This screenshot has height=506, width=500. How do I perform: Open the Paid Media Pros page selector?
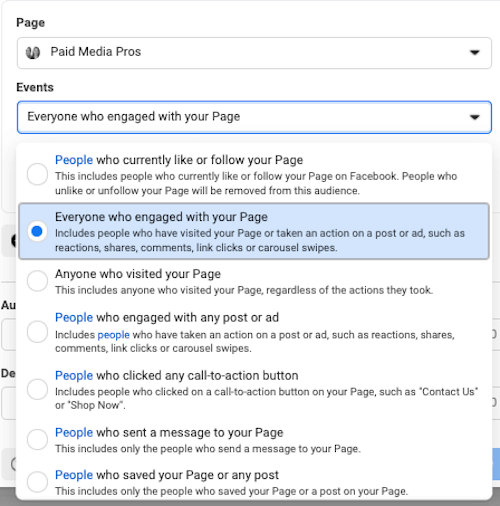(x=254, y=53)
